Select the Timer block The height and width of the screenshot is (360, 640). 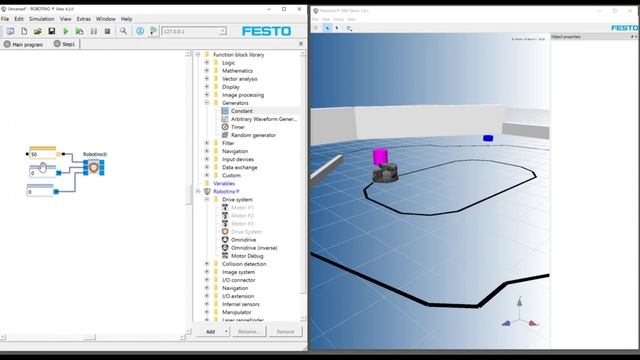click(238, 127)
